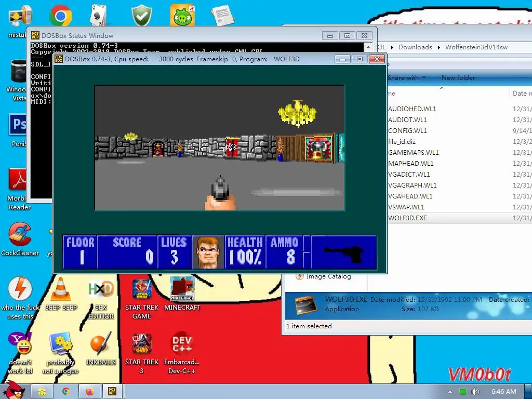
Task: Open the 'probably not a rogue' icon
Action: pos(60,353)
